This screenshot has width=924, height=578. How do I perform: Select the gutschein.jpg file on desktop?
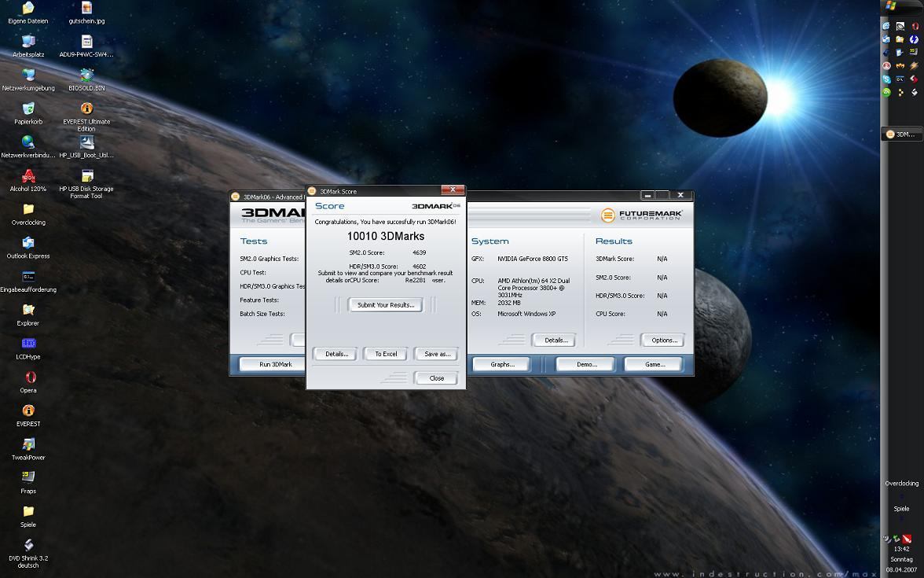point(86,13)
